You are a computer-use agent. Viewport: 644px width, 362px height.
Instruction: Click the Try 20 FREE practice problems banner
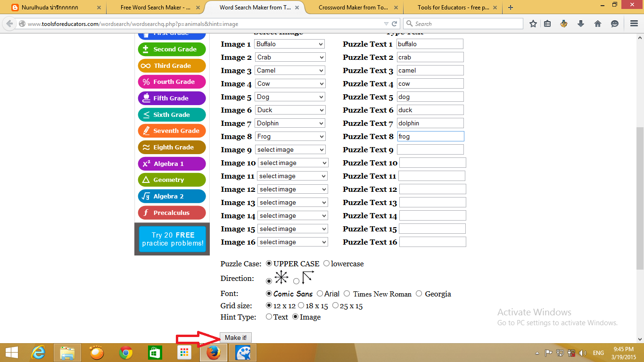tap(172, 239)
